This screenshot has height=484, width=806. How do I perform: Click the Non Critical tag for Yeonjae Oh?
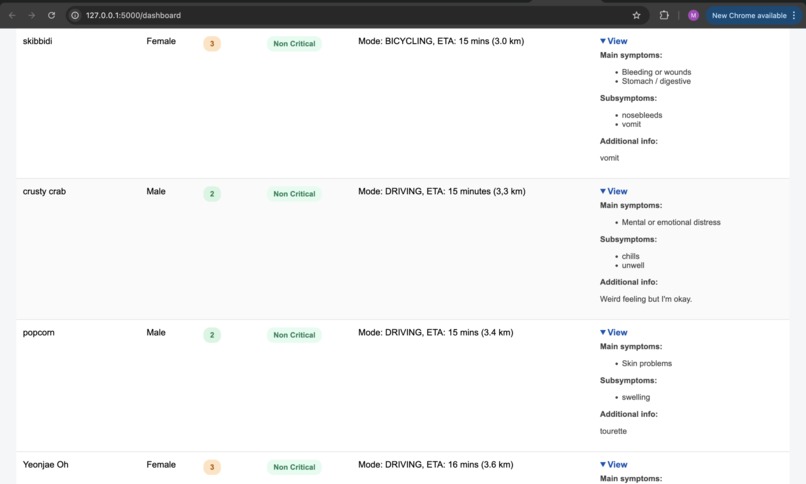(x=294, y=467)
